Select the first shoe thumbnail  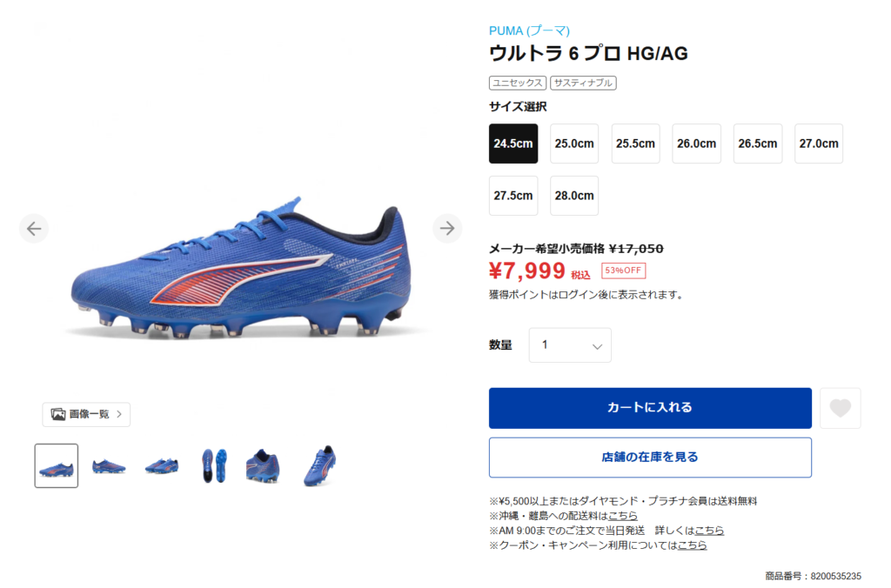coord(57,466)
